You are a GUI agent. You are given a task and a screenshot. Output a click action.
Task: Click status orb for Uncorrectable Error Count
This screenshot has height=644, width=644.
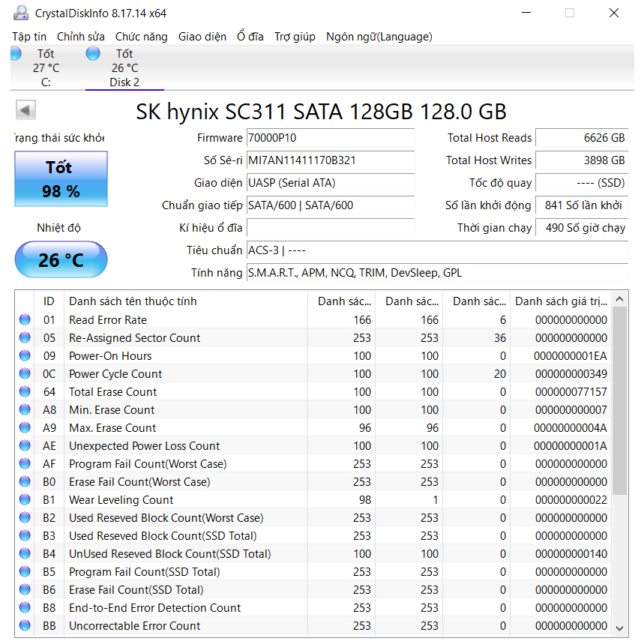click(25, 625)
